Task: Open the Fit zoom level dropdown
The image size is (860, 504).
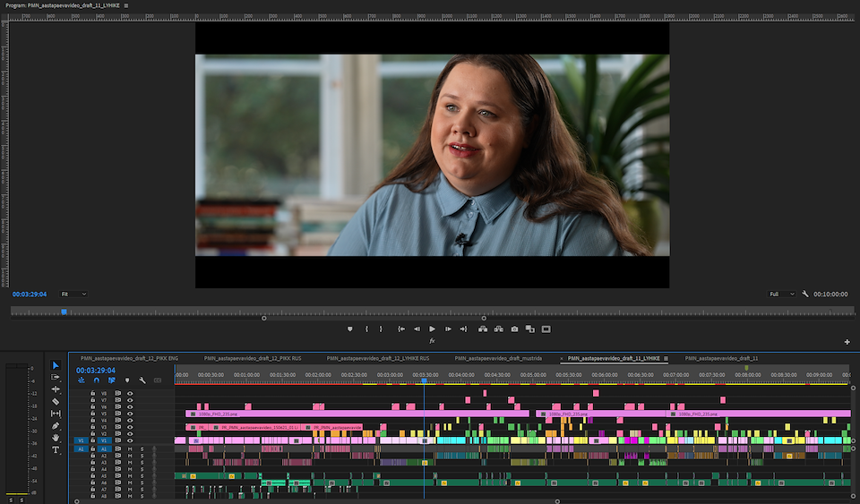Action: click(73, 294)
